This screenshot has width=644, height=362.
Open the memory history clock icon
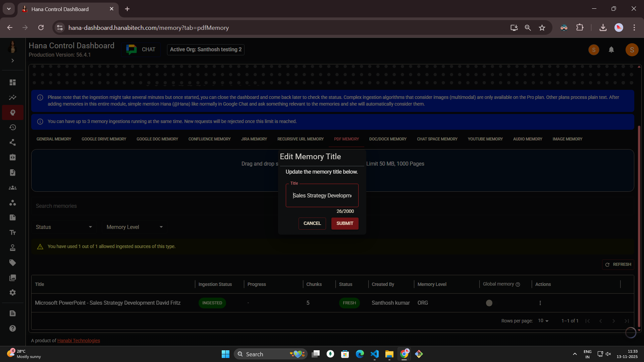click(x=12, y=127)
